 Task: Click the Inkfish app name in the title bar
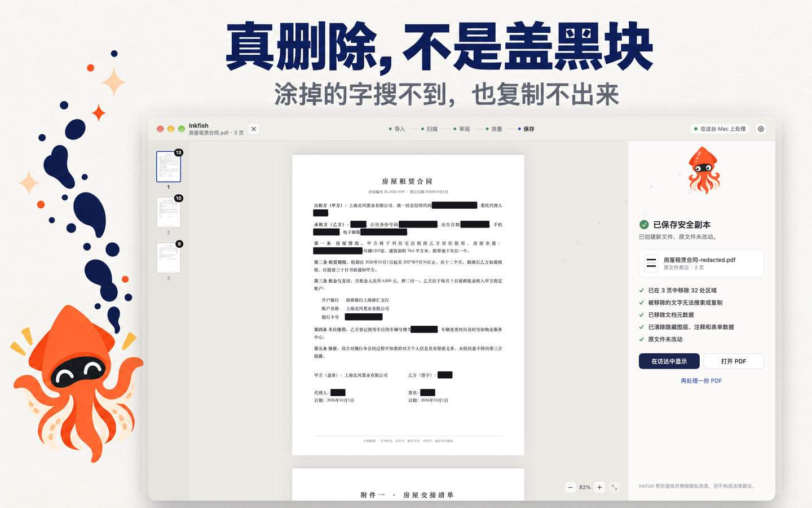pos(198,125)
